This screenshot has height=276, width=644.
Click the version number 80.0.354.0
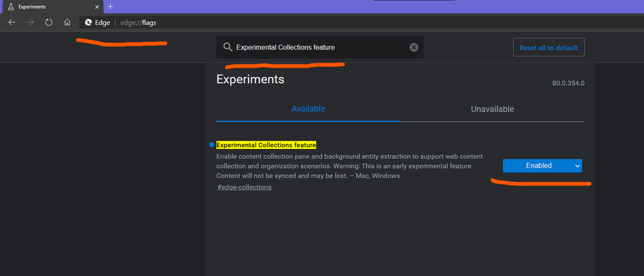coord(568,83)
